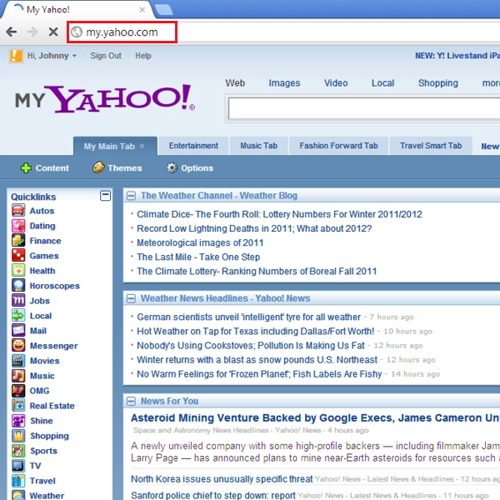Screen dimensions: 500x500
Task: Open The Last Mile - Take One Step
Action: [198, 257]
